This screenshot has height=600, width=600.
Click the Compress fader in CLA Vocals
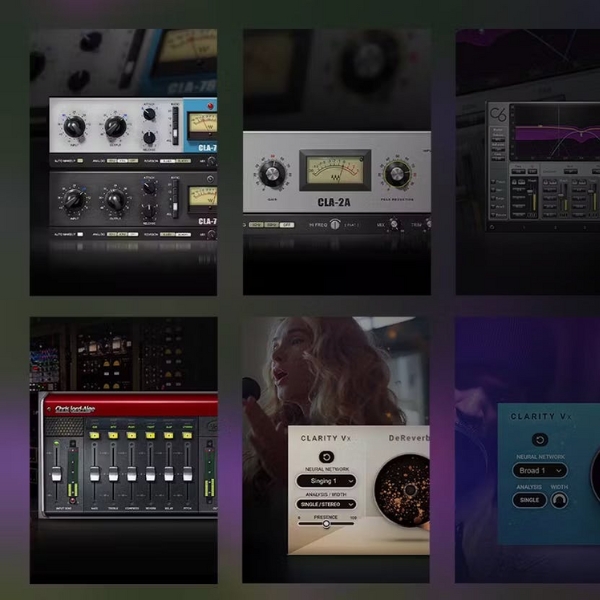[x=132, y=473]
